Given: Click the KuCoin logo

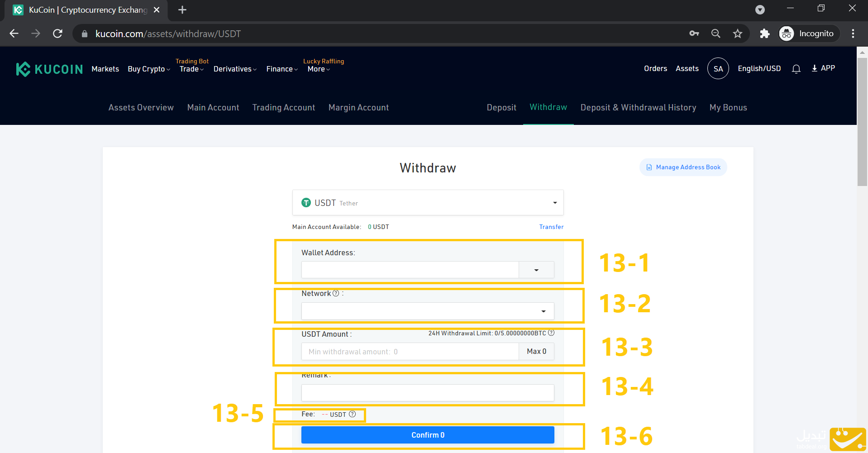Looking at the screenshot, I should coord(49,69).
